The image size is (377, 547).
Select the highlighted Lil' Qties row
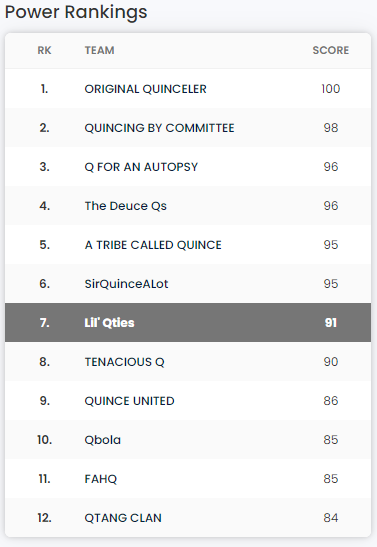tap(188, 323)
